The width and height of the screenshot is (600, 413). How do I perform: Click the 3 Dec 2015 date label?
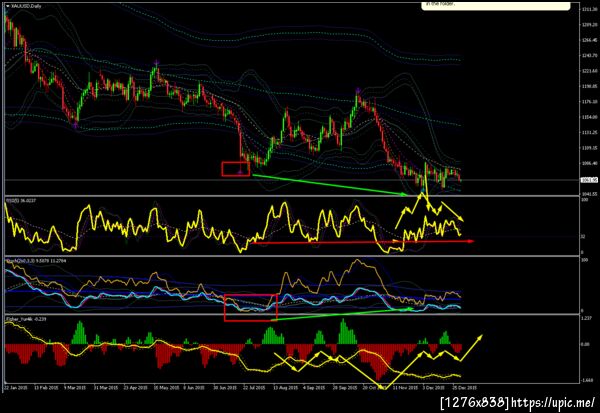(x=434, y=387)
